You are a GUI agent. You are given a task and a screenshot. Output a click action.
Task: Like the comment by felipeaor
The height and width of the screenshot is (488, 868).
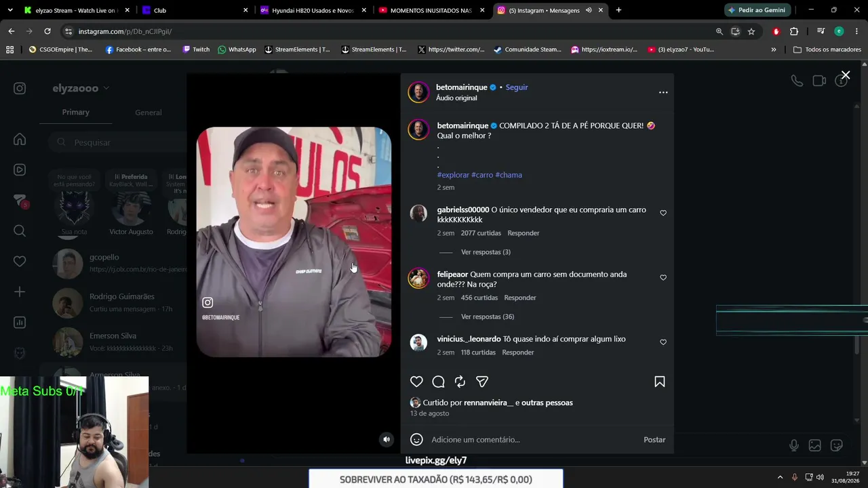[663, 277]
